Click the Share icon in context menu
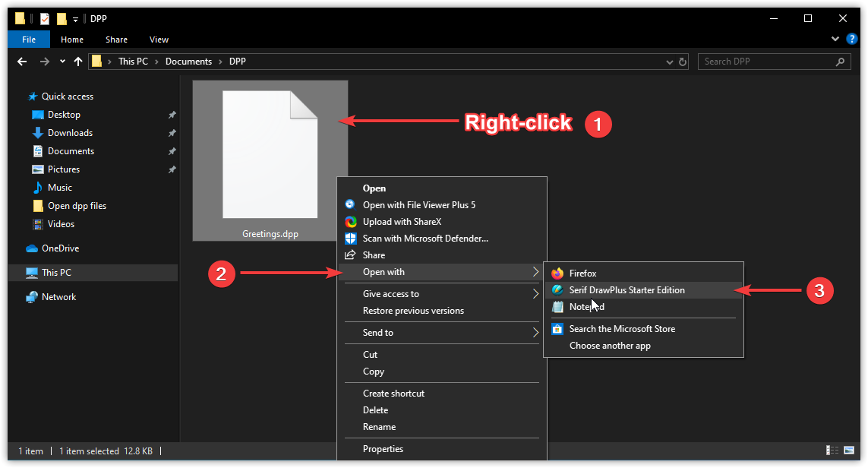This screenshot has width=868, height=468. tap(350, 255)
